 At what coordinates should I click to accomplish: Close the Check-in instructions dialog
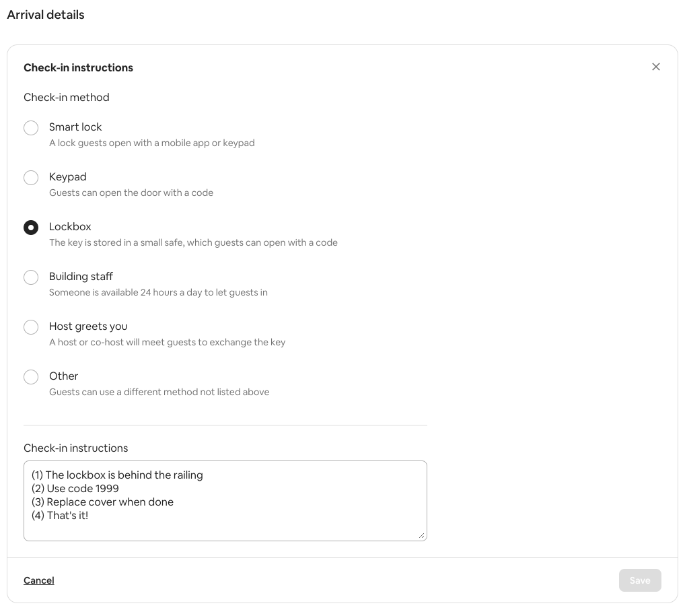coord(656,67)
